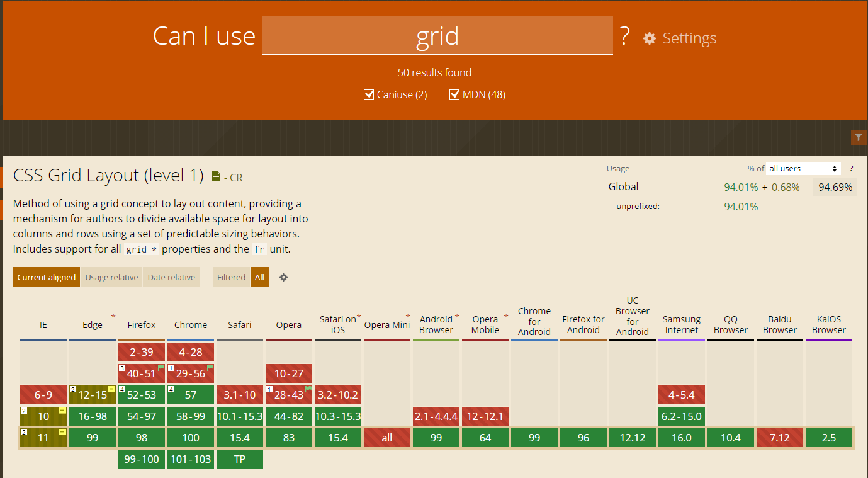
Task: Click the Edge 16-98 cell
Action: coord(93,416)
